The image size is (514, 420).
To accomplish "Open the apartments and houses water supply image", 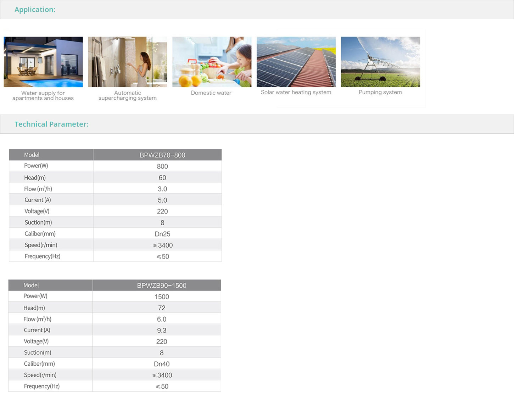I will [43, 62].
